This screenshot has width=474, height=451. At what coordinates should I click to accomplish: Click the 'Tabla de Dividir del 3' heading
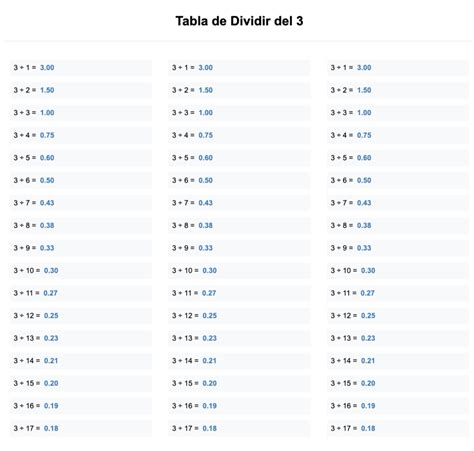click(x=239, y=21)
